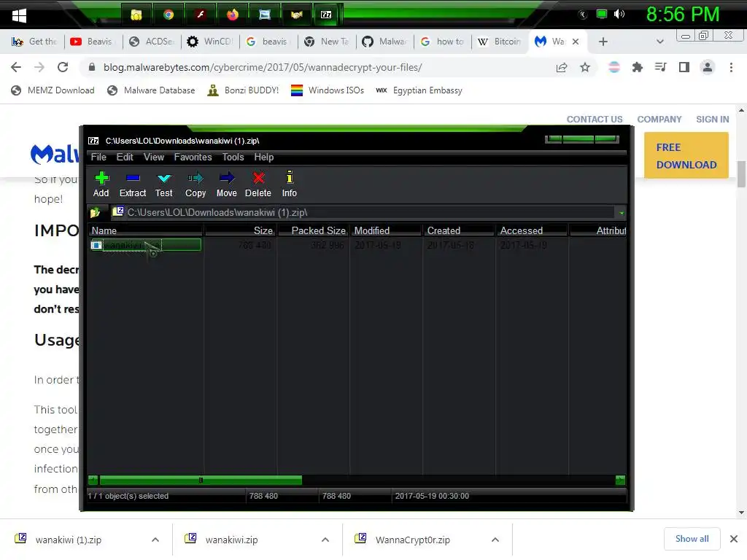Close the current Malwarebytes tab
The height and width of the screenshot is (560, 747).
tap(576, 42)
